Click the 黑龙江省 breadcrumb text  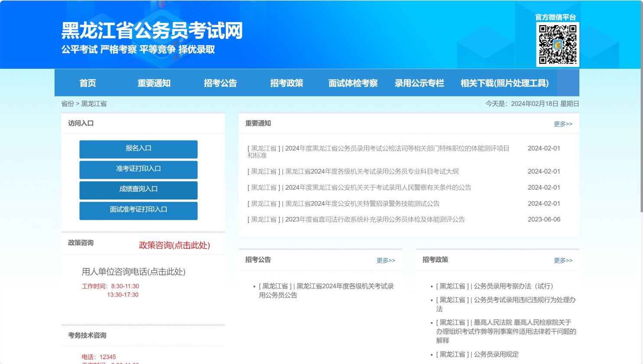[x=94, y=103]
